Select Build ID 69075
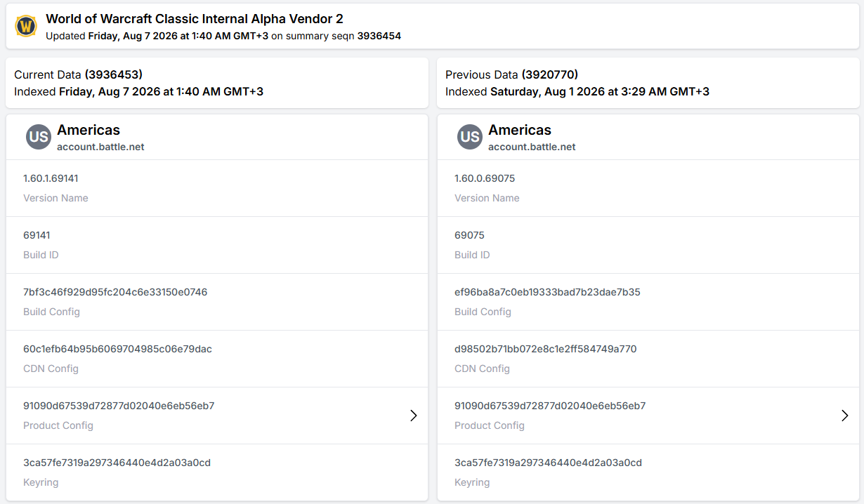 (469, 235)
